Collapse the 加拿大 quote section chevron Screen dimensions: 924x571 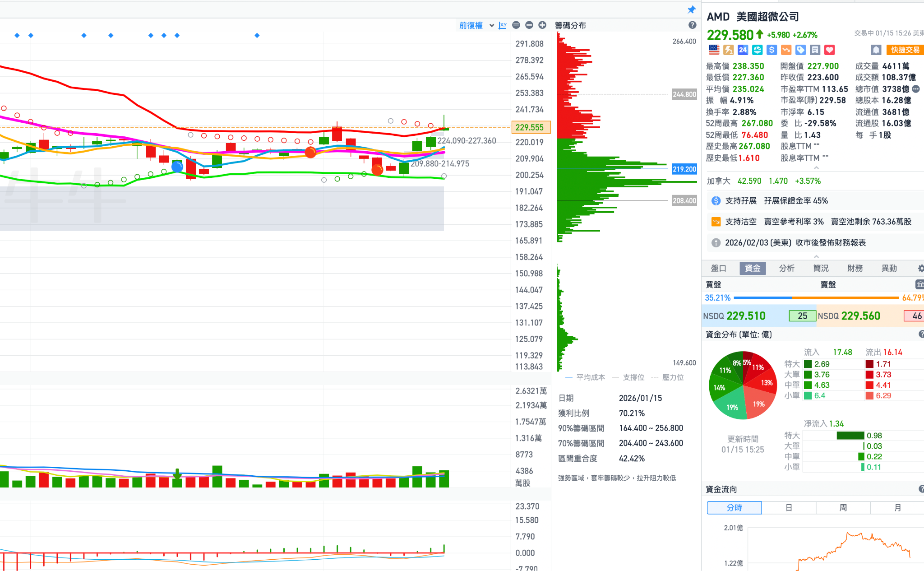[816, 167]
